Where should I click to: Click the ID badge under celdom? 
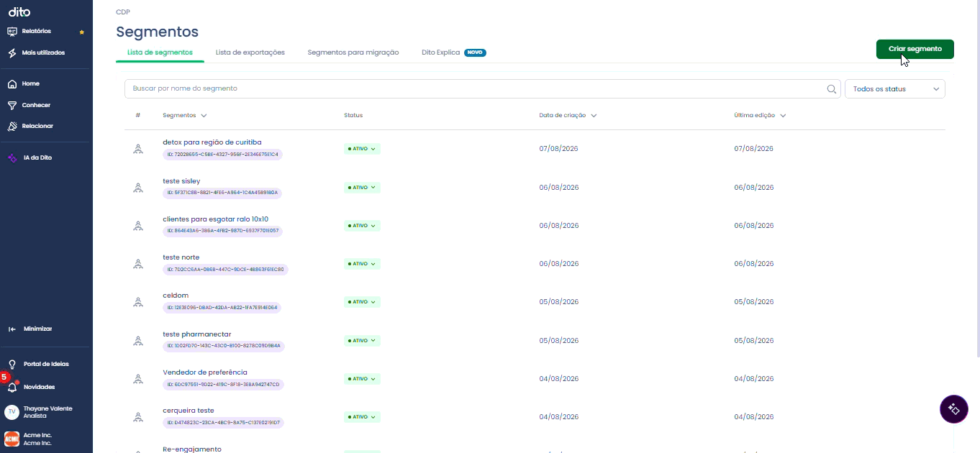pyautogui.click(x=222, y=308)
